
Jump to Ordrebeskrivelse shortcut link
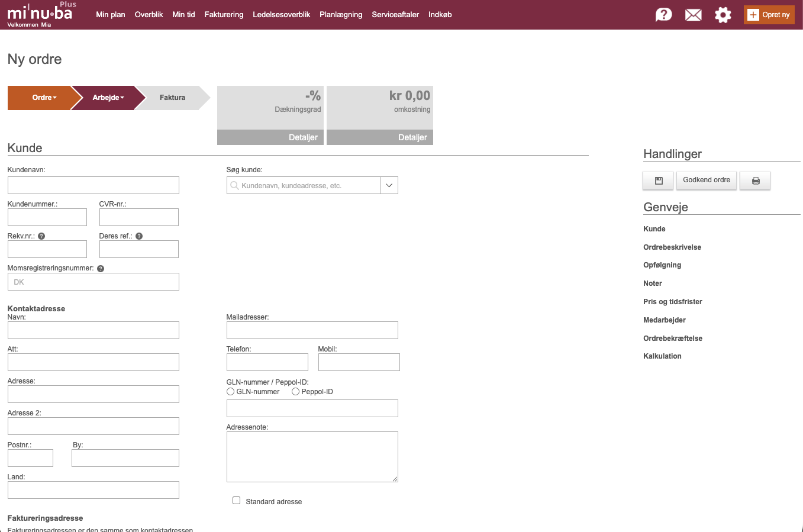672,247
